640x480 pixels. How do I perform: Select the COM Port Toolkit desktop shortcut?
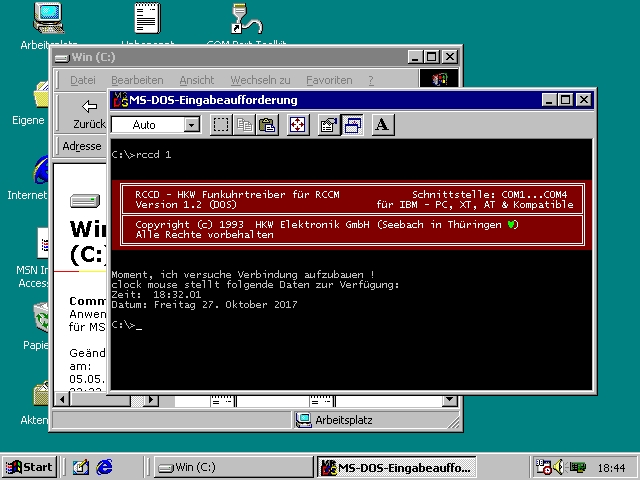pyautogui.click(x=246, y=18)
